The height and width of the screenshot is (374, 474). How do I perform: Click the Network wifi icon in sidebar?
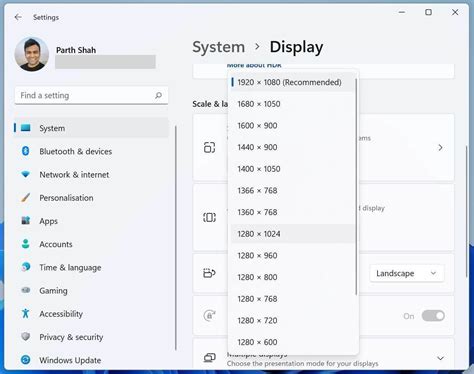coord(26,174)
